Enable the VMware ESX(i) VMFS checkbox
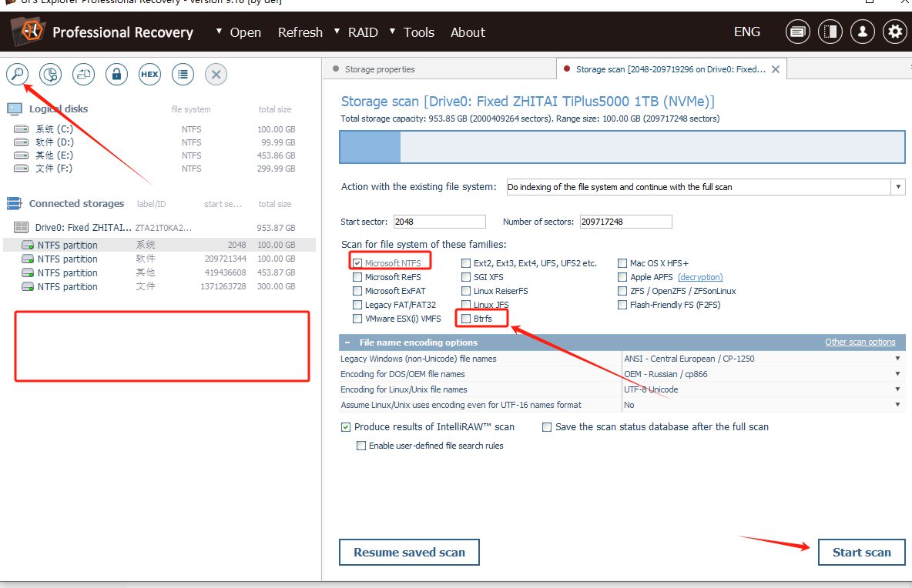The height and width of the screenshot is (588, 912). pyautogui.click(x=357, y=319)
